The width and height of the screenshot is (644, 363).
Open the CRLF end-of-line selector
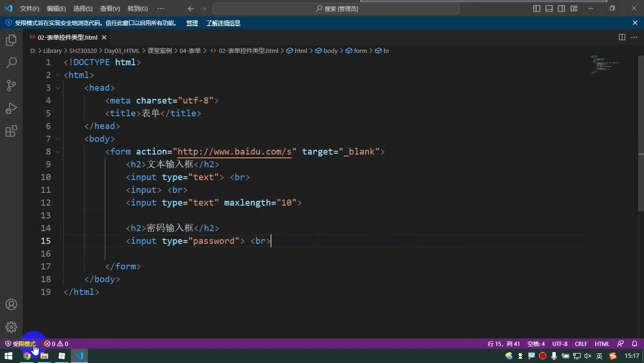pyautogui.click(x=581, y=344)
